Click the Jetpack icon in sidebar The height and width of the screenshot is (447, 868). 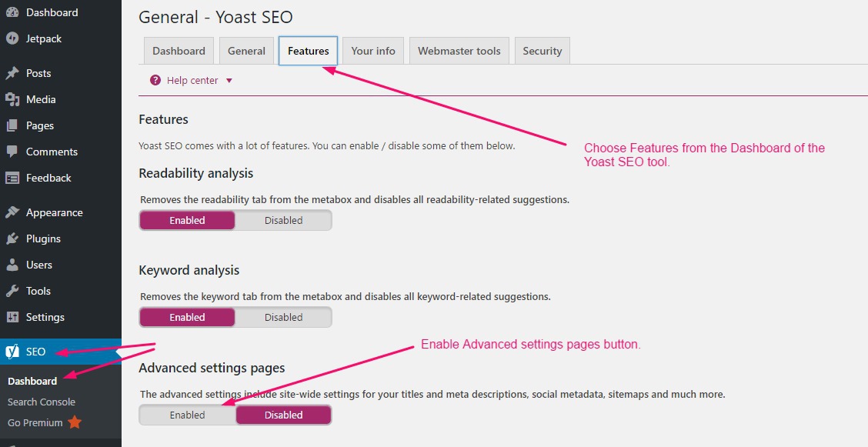click(12, 38)
